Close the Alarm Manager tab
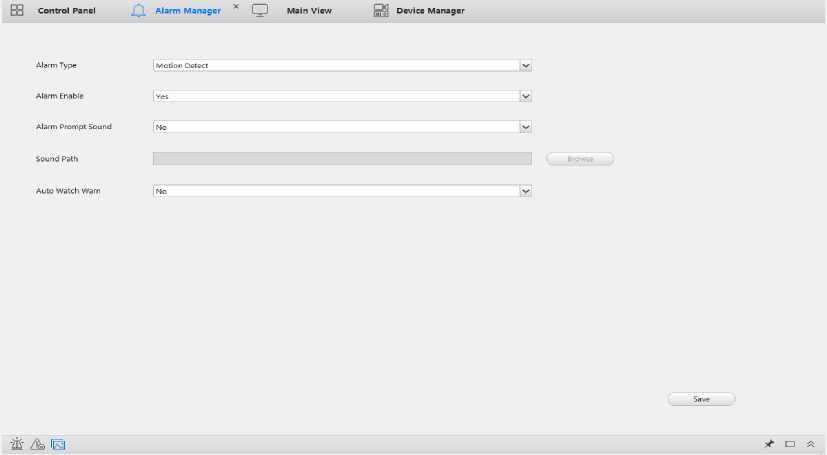 tap(236, 7)
